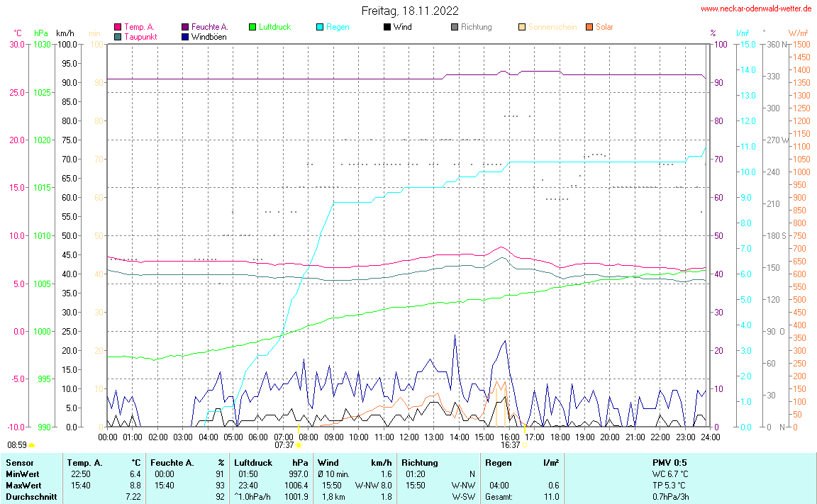The width and height of the screenshot is (817, 504).
Task: Click the yellow sun icon beside 08:59
Action: click(32, 445)
